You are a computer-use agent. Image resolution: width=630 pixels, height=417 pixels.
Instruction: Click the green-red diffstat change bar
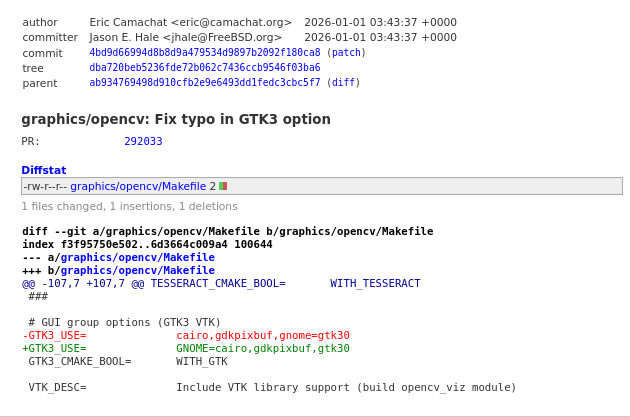[x=223, y=186]
